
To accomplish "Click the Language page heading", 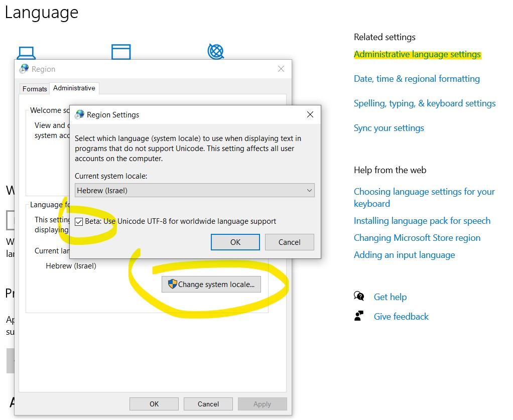I will (42, 13).
